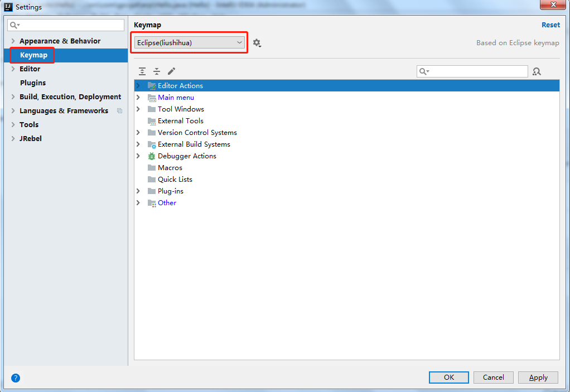Select the Plug-ins tree row

point(346,191)
